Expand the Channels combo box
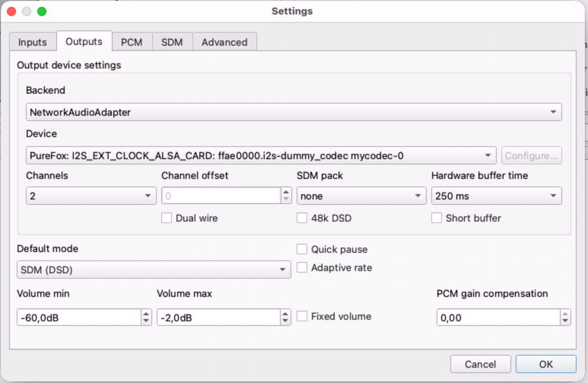The image size is (588, 383). pyautogui.click(x=91, y=196)
